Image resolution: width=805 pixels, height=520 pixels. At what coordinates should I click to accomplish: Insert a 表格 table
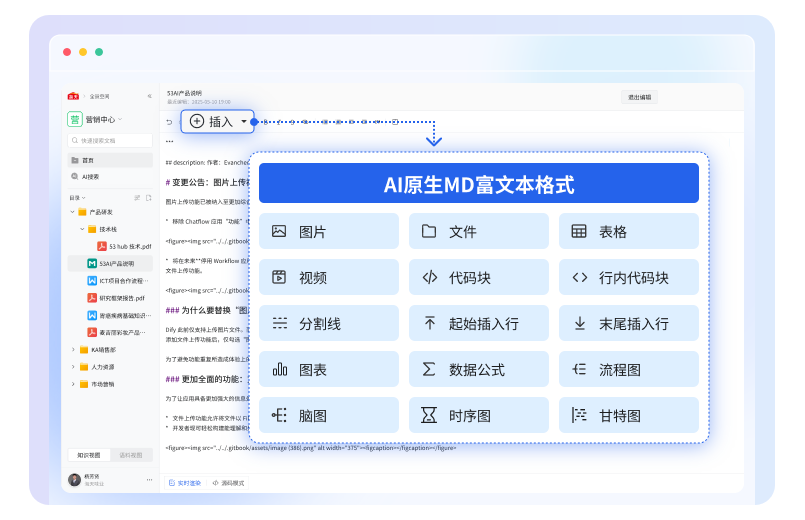coord(628,232)
